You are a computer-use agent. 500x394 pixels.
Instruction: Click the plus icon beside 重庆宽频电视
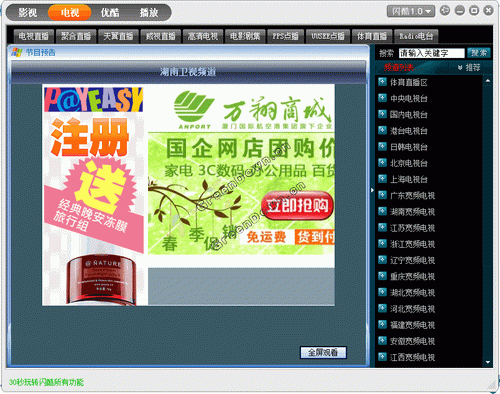[x=382, y=276]
